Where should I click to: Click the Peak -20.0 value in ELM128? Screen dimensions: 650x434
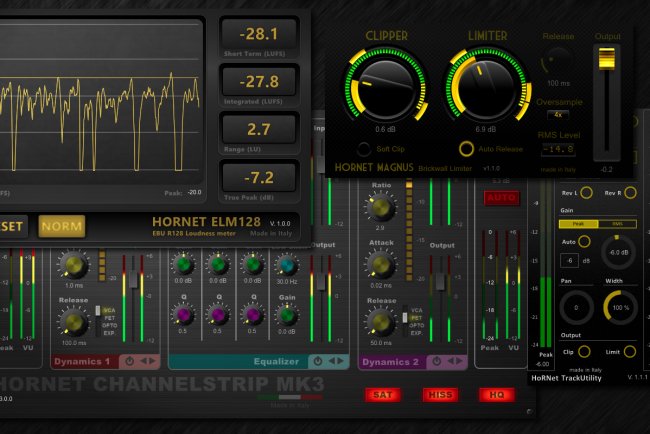click(194, 192)
